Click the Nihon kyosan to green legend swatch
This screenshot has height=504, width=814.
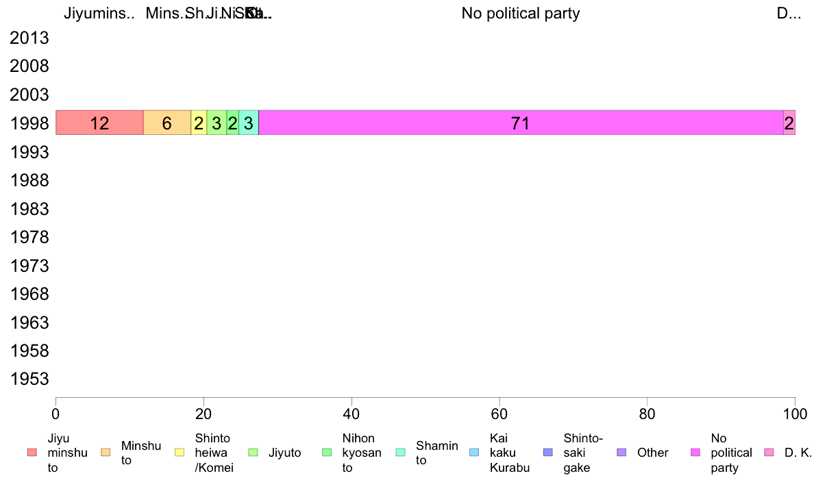[x=327, y=453]
